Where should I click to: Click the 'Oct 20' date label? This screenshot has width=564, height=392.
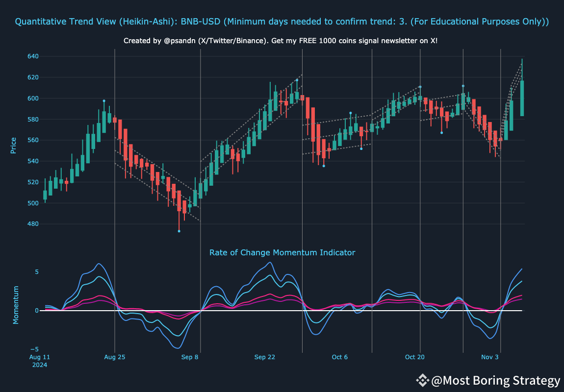[415, 357]
